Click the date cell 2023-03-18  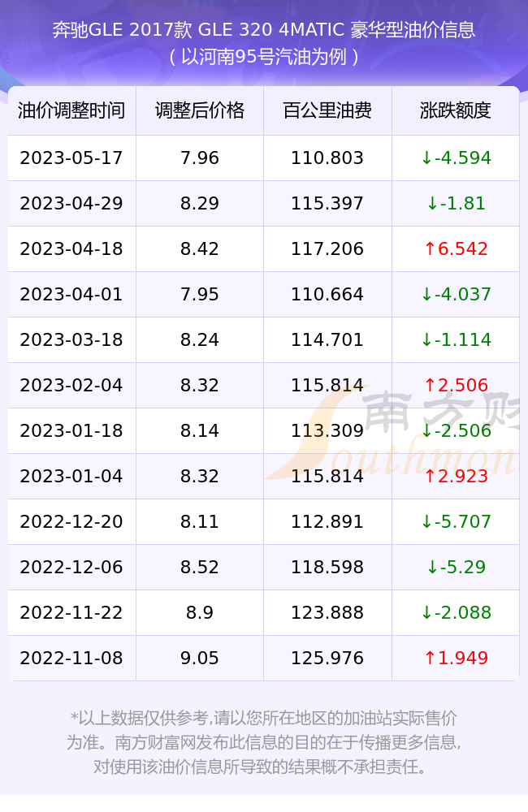point(71,340)
